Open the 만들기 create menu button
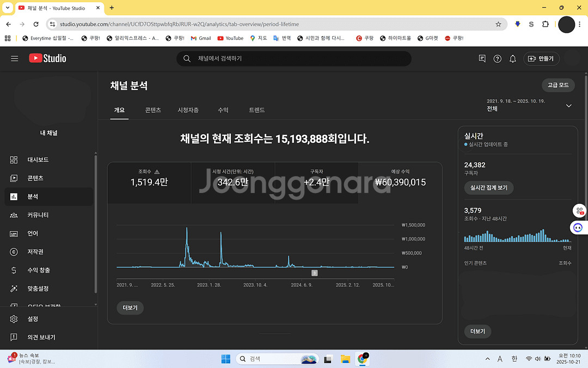 coord(541,59)
